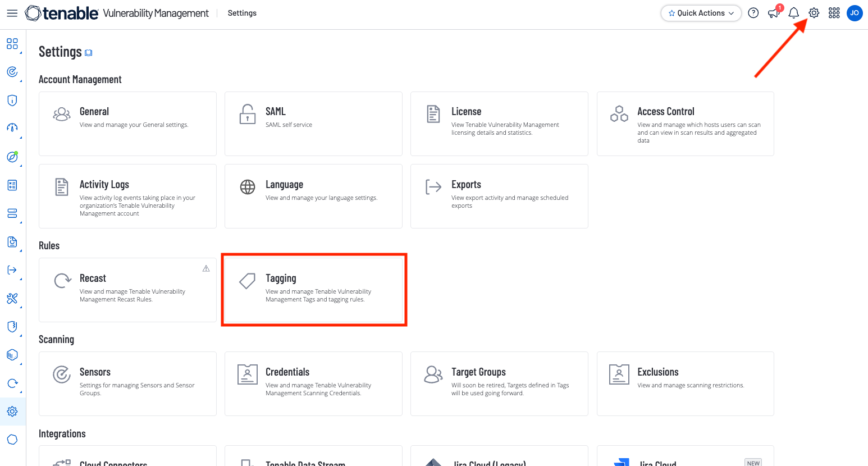Open the Tagging settings tile
Viewport: 868px width, 466px height.
(x=313, y=290)
